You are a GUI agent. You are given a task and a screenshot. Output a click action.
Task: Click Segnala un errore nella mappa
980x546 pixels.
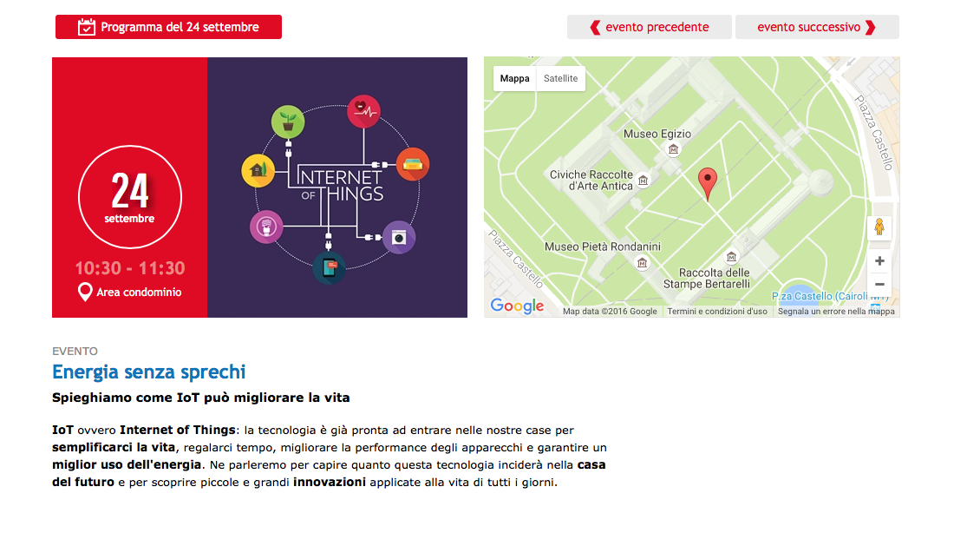835,312
